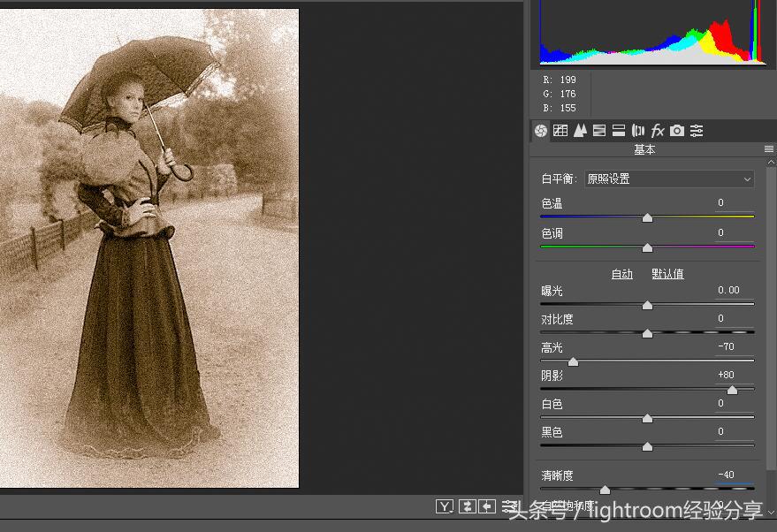
Task: Select the 基本 (Basic) tab label
Action: [644, 149]
